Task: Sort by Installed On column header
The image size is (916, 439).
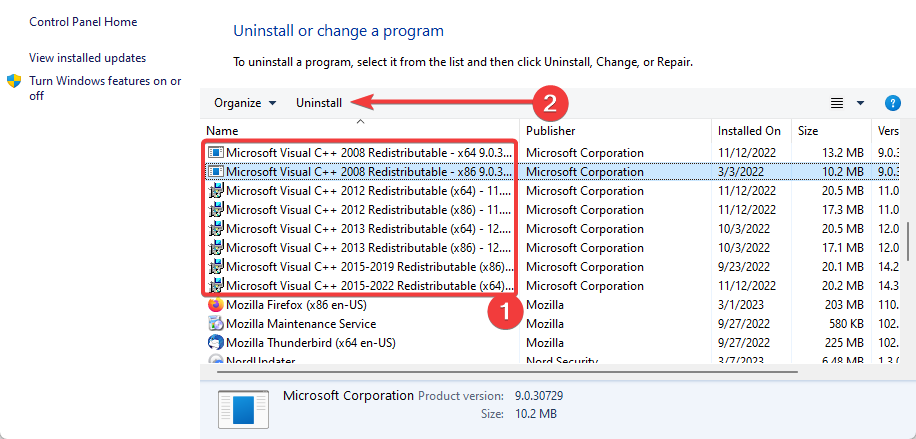Action: click(x=752, y=131)
